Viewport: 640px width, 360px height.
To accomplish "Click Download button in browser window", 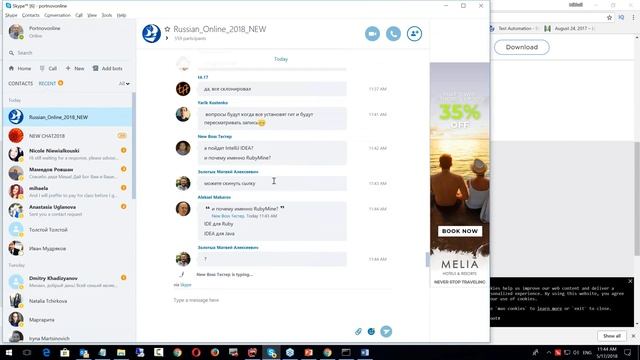I will pos(522,47).
